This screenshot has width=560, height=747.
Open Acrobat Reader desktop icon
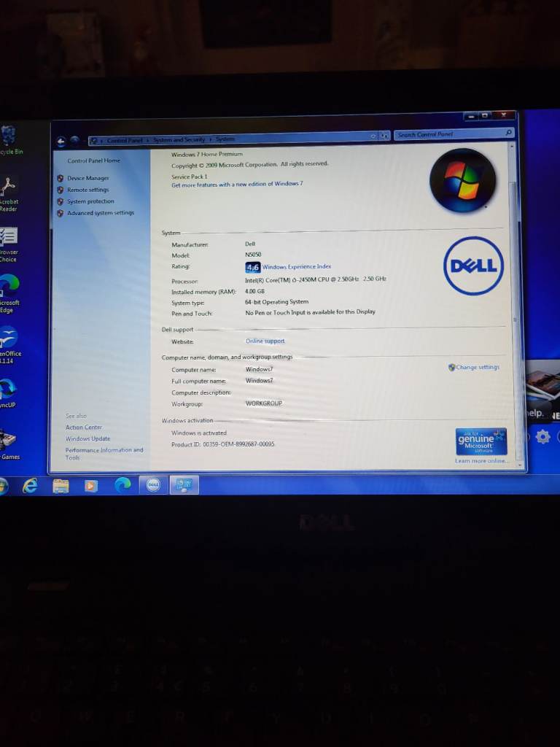pyautogui.click(x=9, y=194)
